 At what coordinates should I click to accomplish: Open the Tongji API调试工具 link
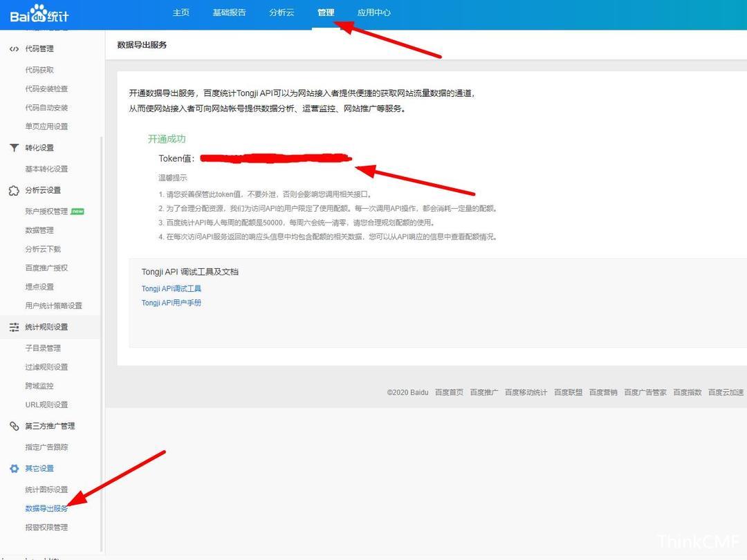[x=172, y=288]
